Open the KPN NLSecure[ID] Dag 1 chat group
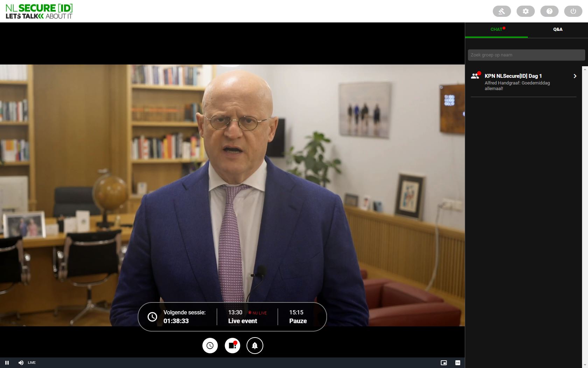Screen dimensions: 588x368 [x=523, y=82]
